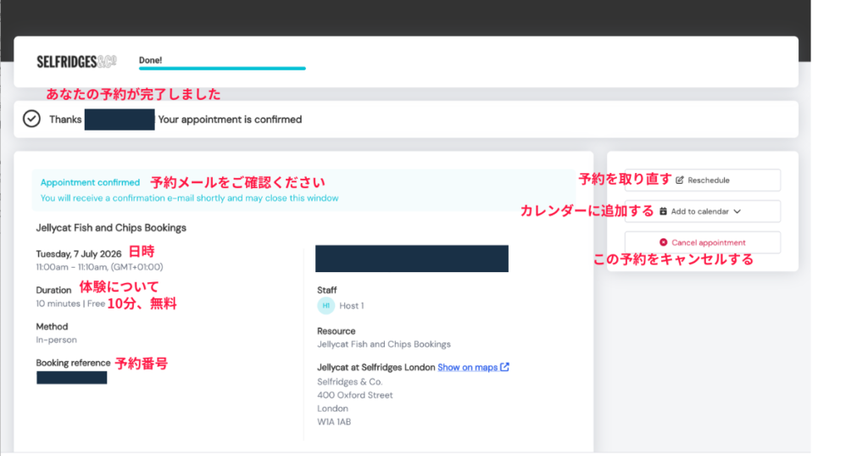The width and height of the screenshot is (868, 456).
Task: Click the '10 minutes | Free' value
Action: (x=70, y=303)
